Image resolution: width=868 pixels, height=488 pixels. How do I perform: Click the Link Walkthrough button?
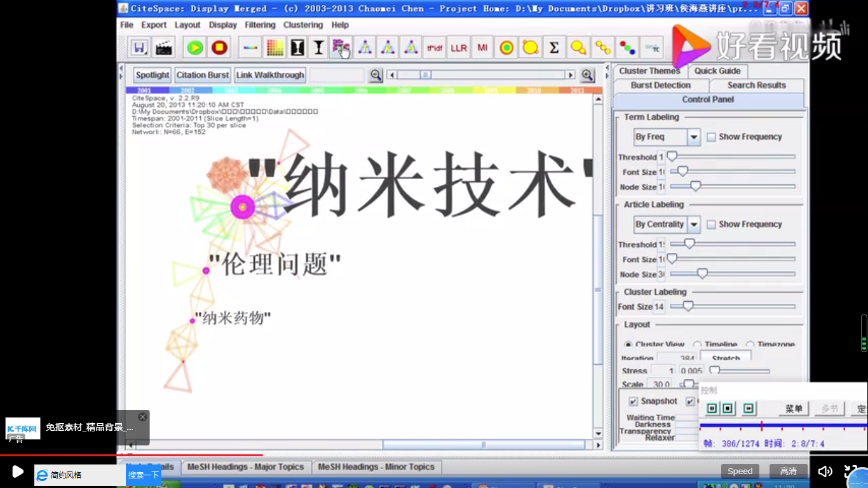[270, 75]
